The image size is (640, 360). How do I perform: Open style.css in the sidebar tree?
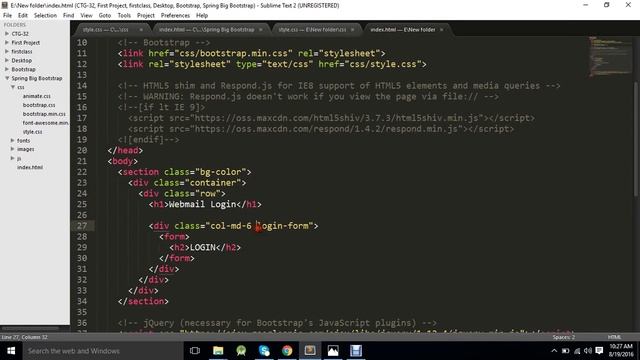[33, 132]
